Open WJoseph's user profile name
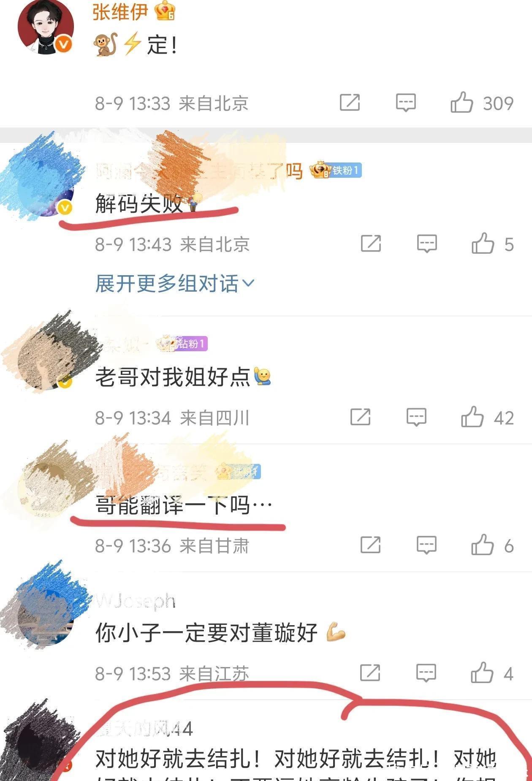 (136, 601)
